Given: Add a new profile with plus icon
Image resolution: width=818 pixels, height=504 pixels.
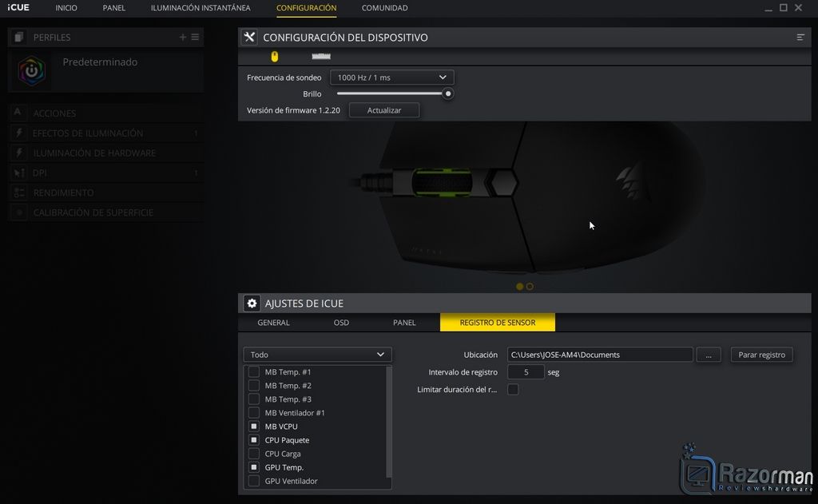Looking at the screenshot, I should [x=183, y=37].
